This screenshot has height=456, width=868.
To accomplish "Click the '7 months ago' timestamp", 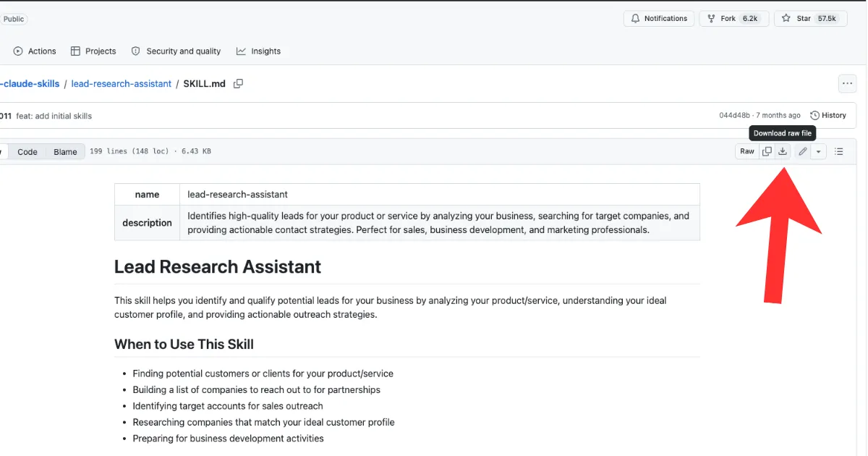I will click(x=779, y=116).
